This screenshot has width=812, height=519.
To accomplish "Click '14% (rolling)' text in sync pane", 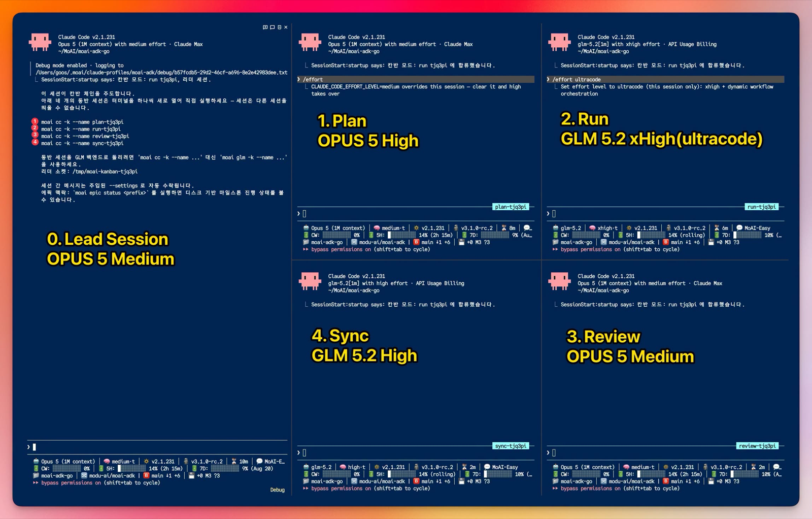I will (x=437, y=474).
